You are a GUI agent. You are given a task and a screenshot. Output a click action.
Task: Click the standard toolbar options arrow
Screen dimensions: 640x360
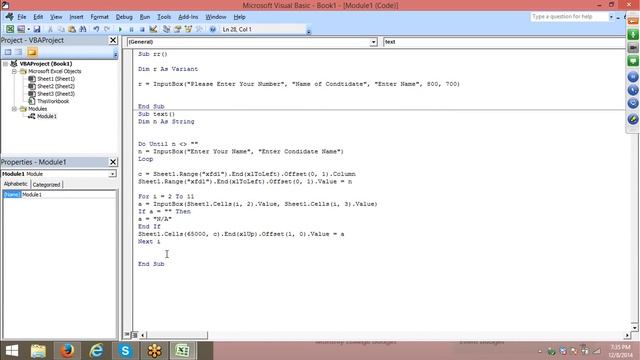pyautogui.click(x=309, y=31)
